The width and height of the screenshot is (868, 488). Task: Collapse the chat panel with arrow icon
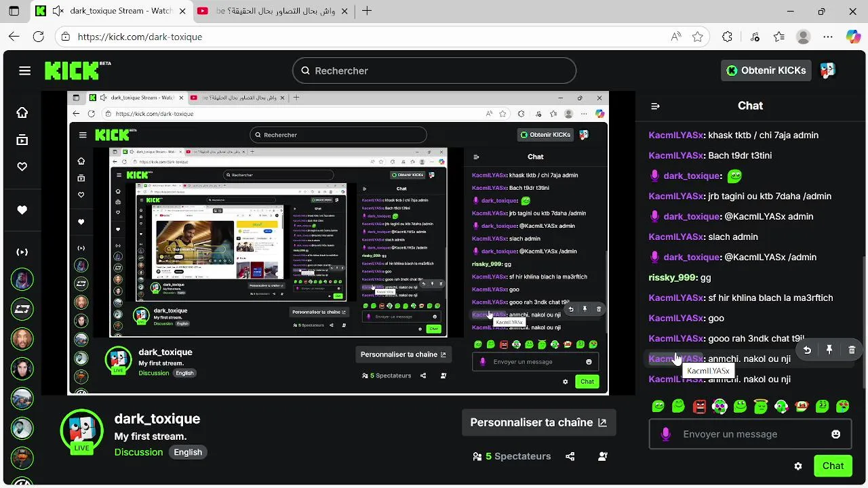tap(655, 106)
